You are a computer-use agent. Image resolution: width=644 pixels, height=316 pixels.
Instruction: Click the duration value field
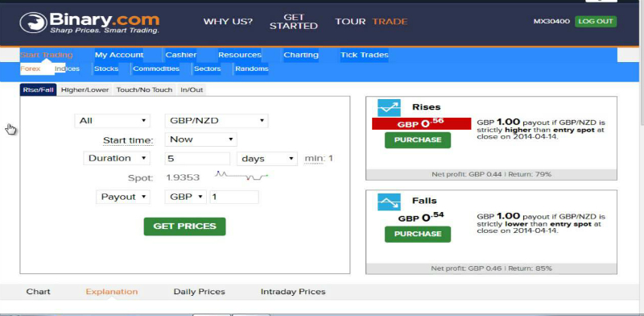[197, 159]
